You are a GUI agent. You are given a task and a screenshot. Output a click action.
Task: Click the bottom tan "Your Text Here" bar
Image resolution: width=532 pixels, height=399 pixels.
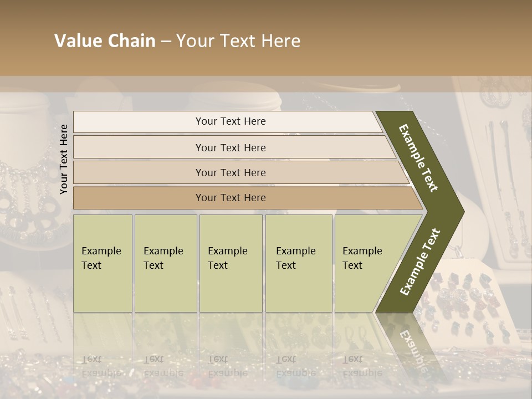point(230,198)
